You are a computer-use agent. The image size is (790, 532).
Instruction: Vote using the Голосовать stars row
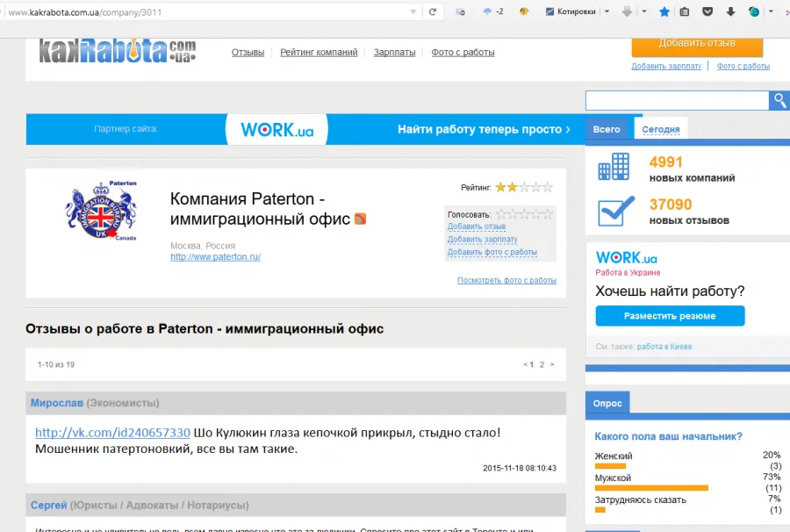point(524,214)
